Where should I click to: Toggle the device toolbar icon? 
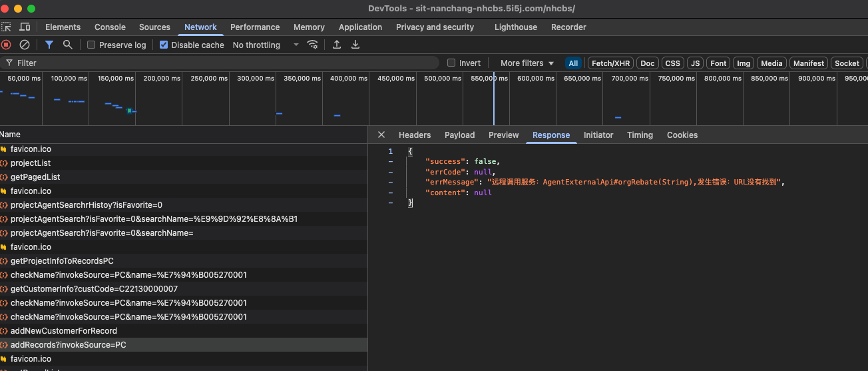(25, 27)
